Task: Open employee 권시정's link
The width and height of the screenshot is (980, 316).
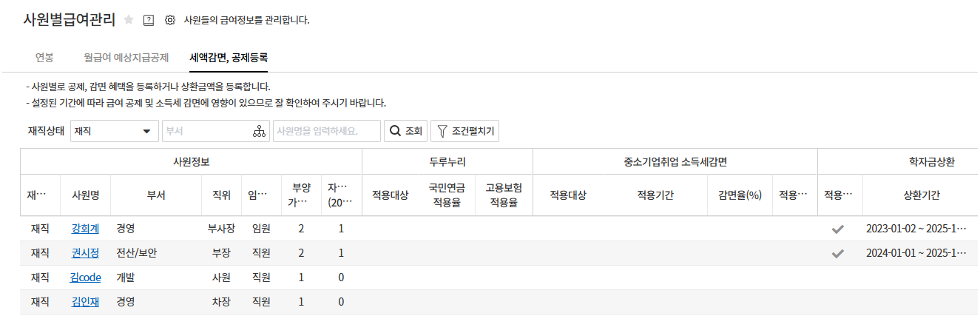Action: 85,253
